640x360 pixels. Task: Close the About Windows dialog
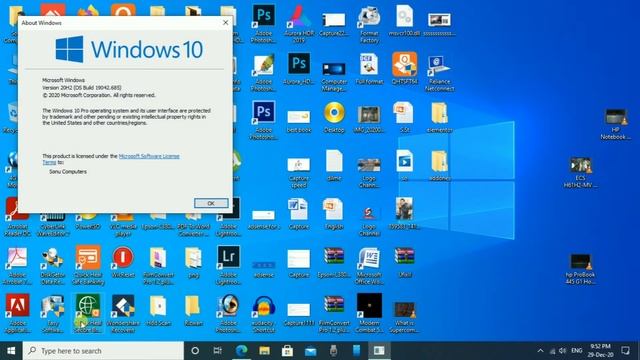click(x=225, y=23)
